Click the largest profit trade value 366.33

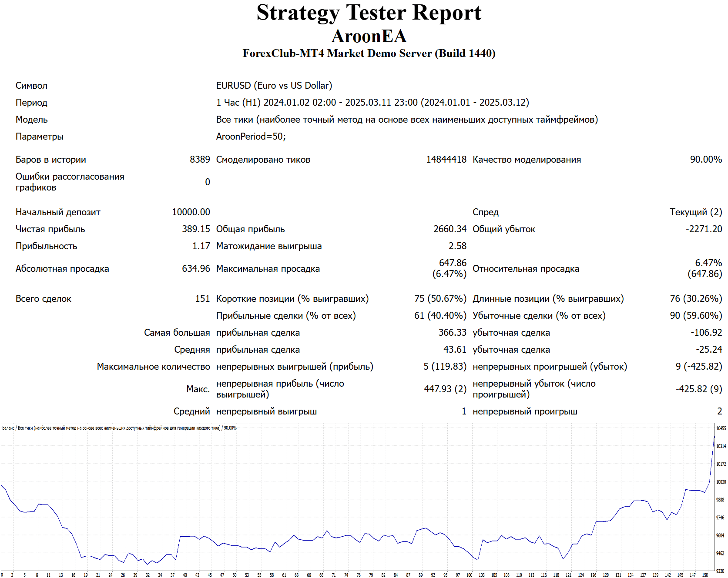click(452, 333)
